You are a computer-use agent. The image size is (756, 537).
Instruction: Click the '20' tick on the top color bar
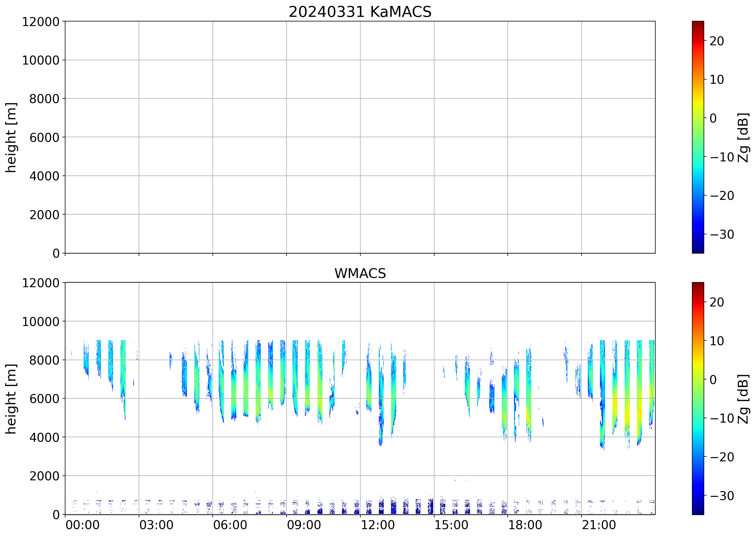(x=717, y=41)
